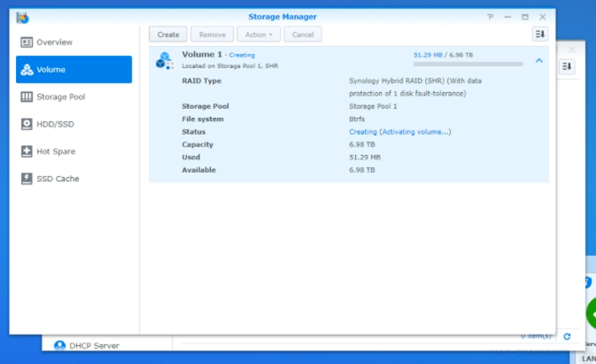Screen dimensions: 596x364
Task: Open the SSD Cache section
Action: (74, 179)
